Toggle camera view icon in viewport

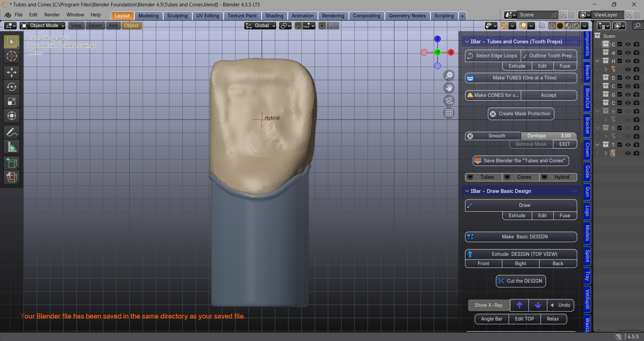tap(449, 100)
